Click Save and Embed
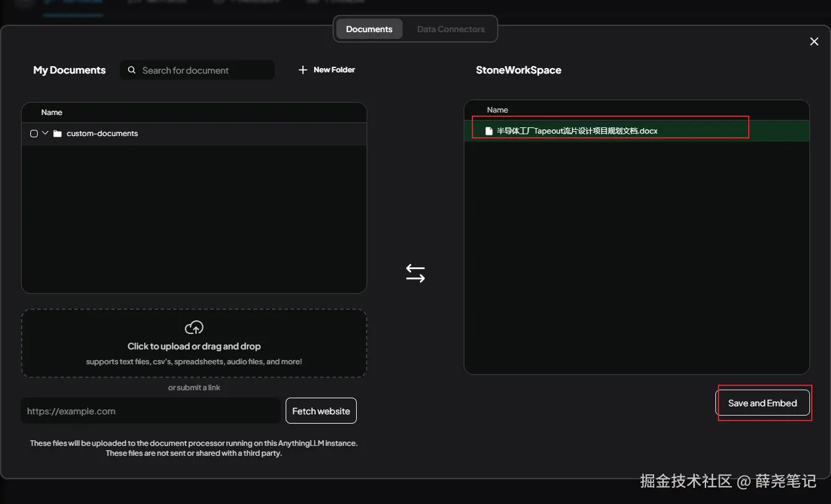 coord(762,403)
